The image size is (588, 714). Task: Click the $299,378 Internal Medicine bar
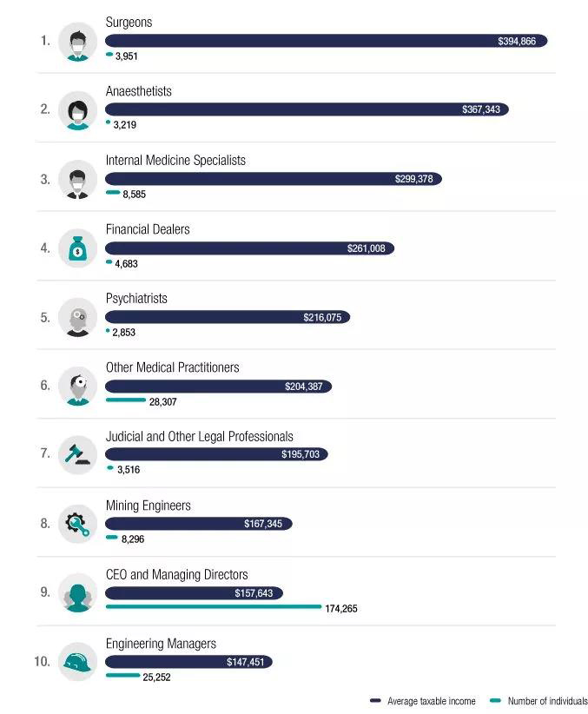click(x=274, y=179)
